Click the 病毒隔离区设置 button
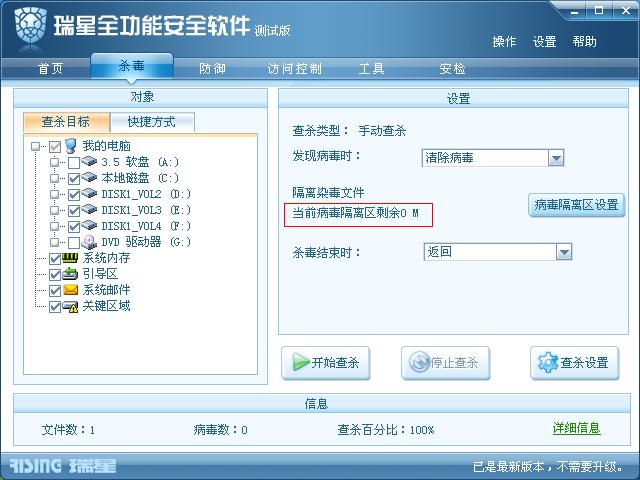This screenshot has height=480, width=640. 576,204
